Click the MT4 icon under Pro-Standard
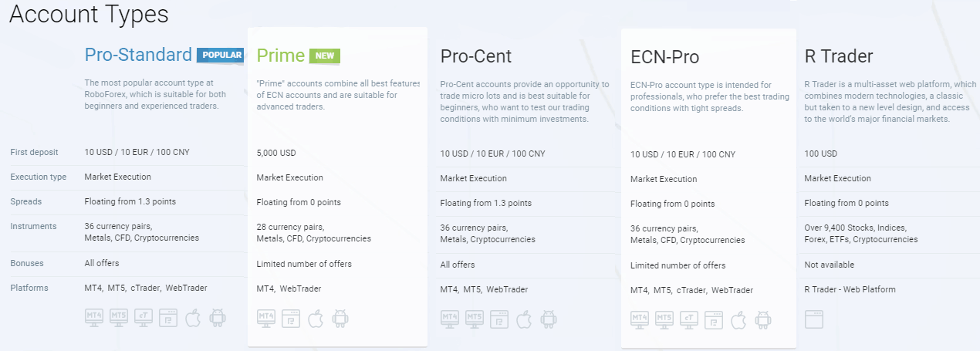980x351 pixels. [x=94, y=318]
